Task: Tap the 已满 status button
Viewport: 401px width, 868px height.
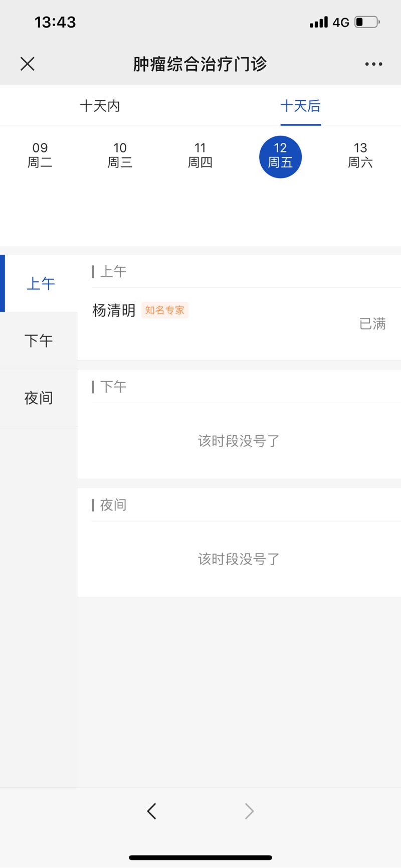Action: (x=372, y=324)
